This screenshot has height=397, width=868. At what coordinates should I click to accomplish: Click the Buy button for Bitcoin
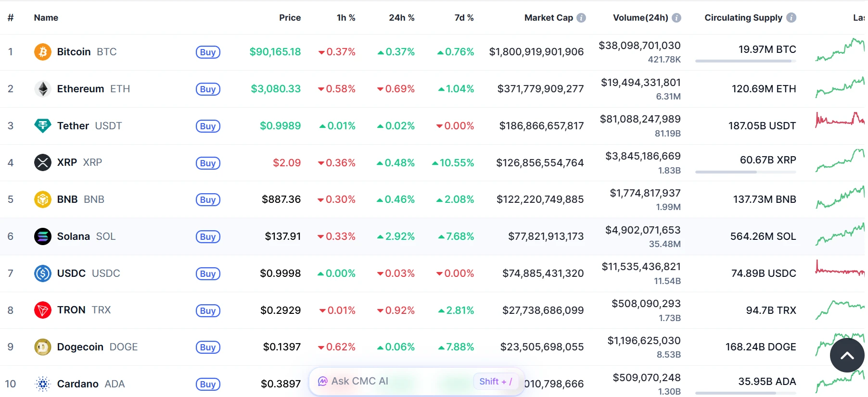tap(207, 52)
